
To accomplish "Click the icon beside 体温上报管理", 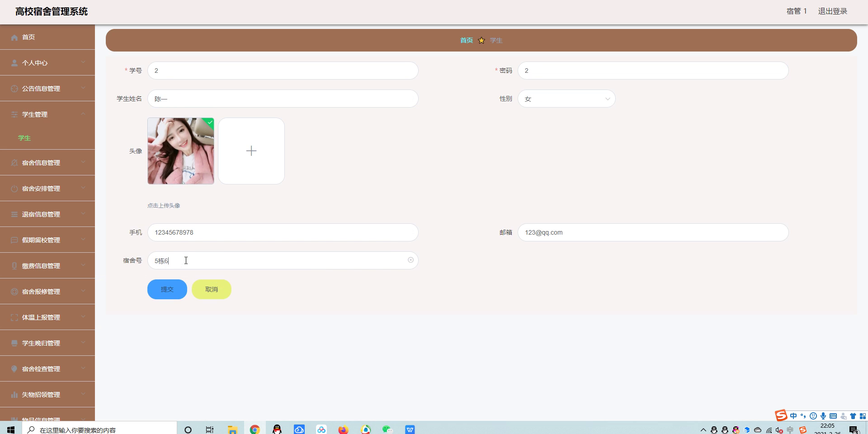I will 14,318.
